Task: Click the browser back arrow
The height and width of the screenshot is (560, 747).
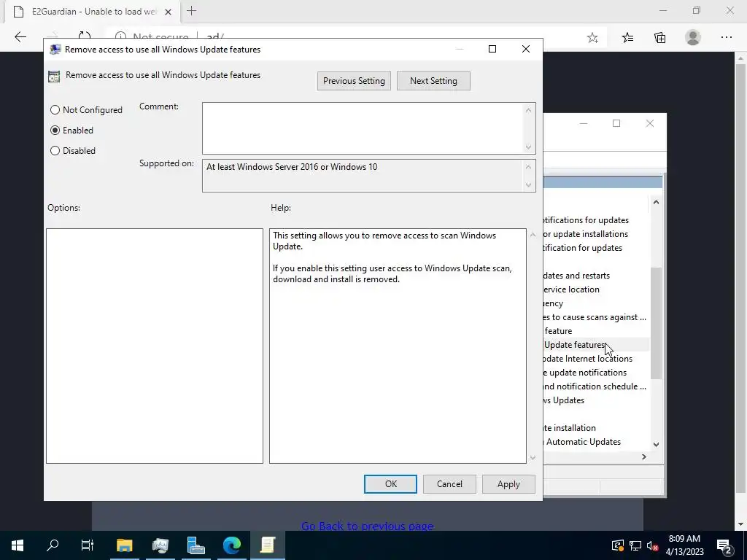Action: point(20,37)
